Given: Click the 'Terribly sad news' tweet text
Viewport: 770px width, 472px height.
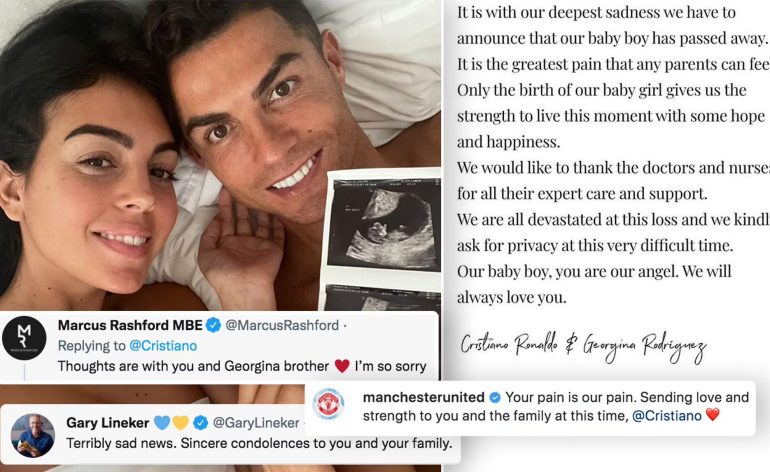Looking at the screenshot, I should (x=259, y=444).
